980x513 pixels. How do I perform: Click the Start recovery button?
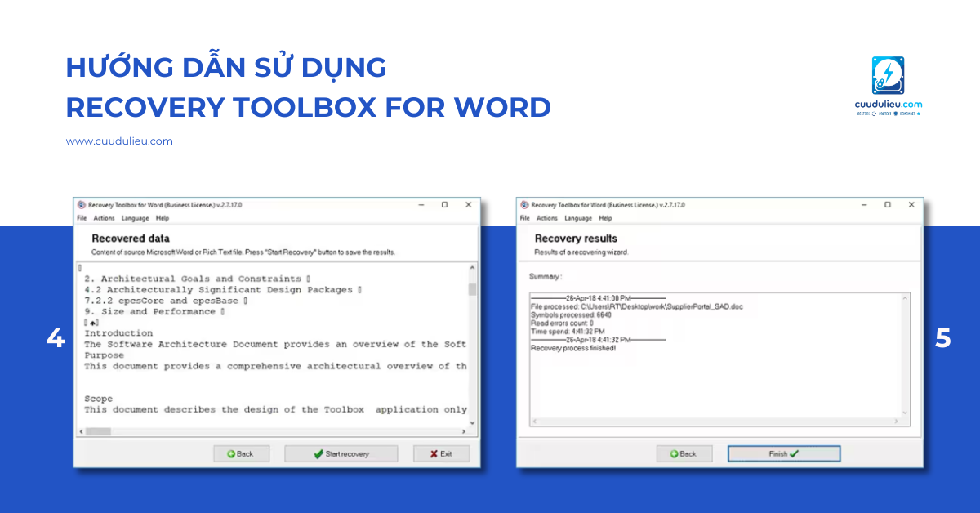[x=341, y=453]
